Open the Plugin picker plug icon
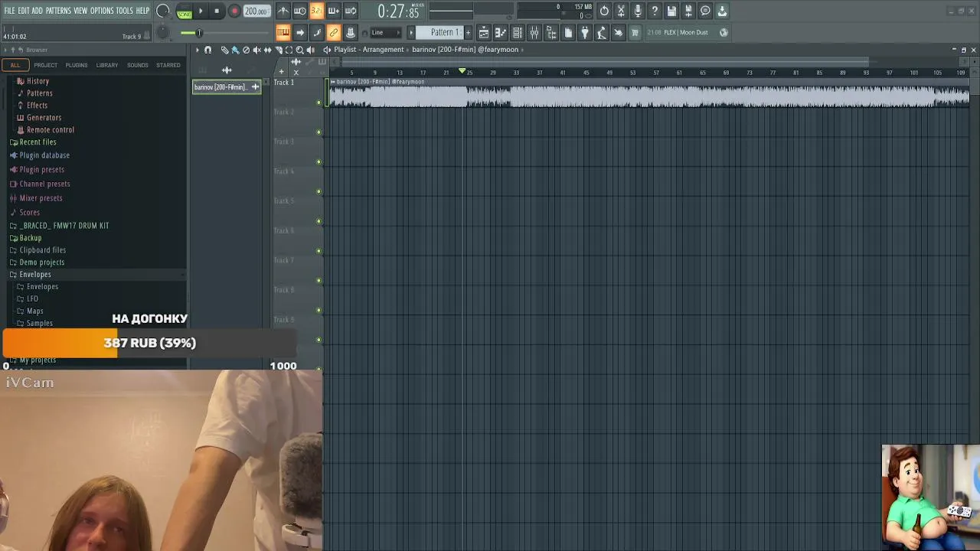Viewport: 980px width, 551px height. (585, 32)
